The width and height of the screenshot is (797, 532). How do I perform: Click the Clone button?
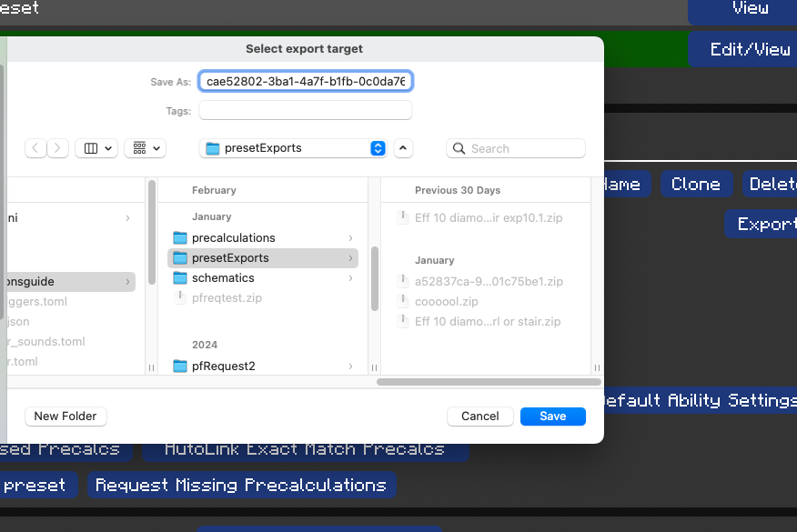(696, 184)
